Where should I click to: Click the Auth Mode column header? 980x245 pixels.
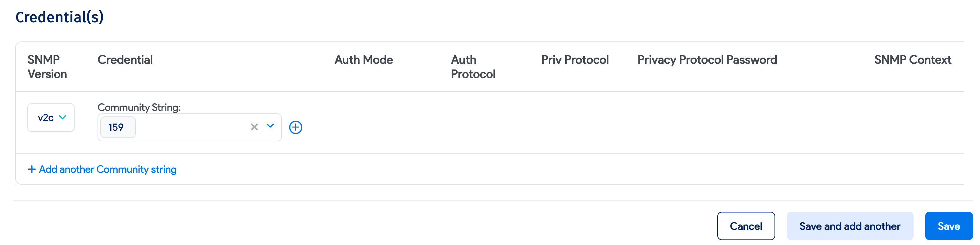[363, 60]
